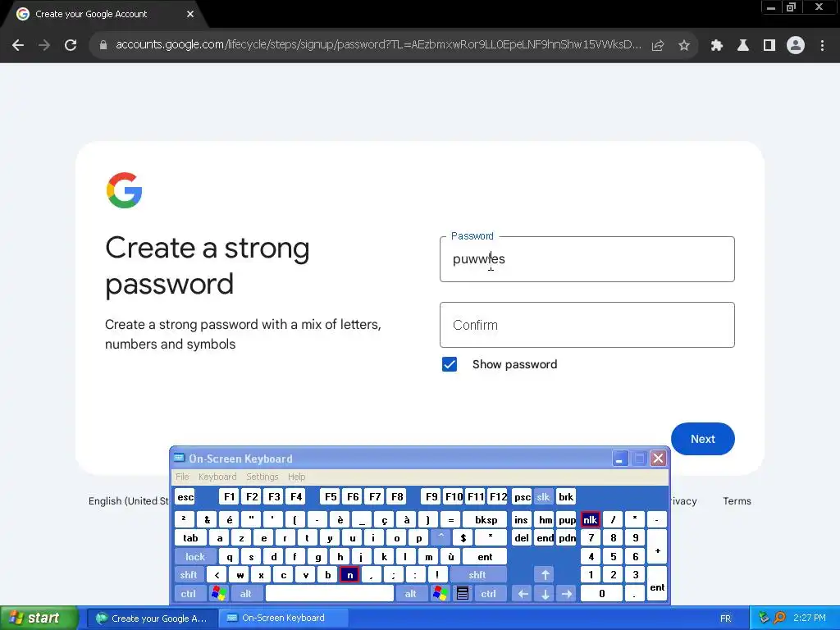
Task: Click left Windows logo key on keyboard
Action: (x=218, y=594)
